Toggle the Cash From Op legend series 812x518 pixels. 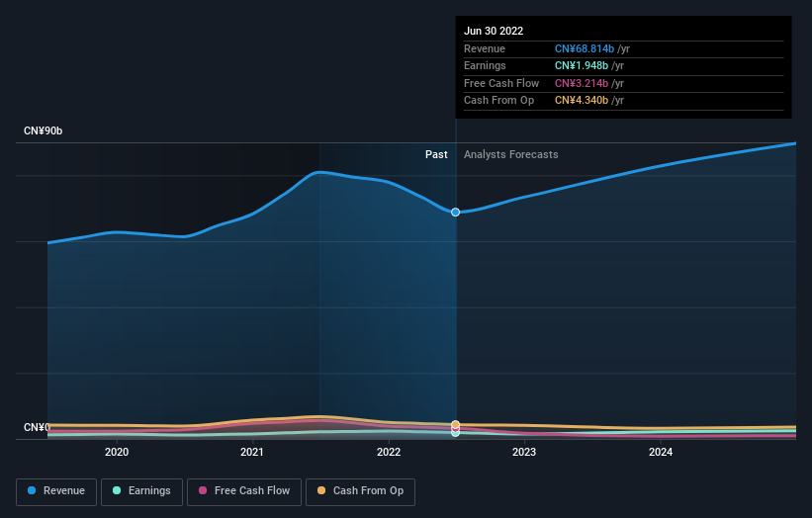[360, 491]
